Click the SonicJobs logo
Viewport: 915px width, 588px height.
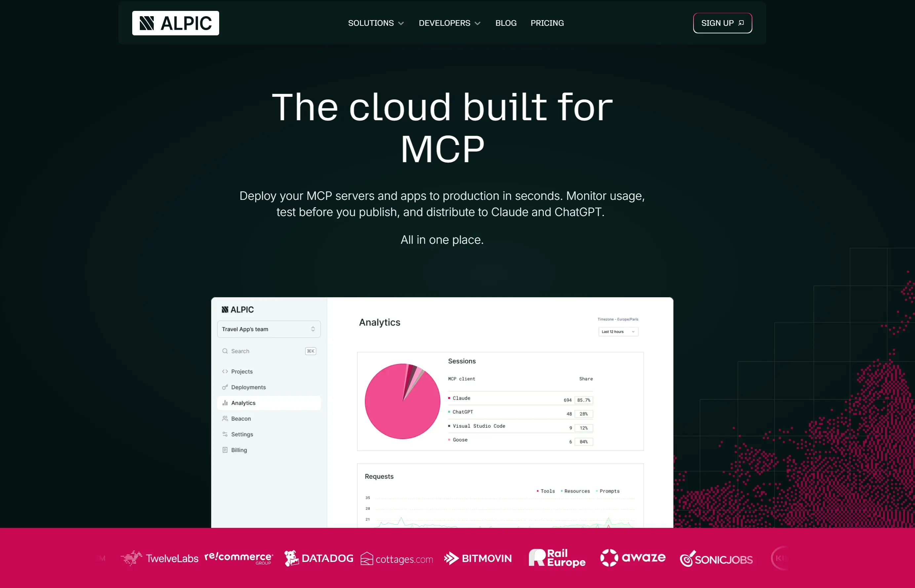tap(716, 559)
